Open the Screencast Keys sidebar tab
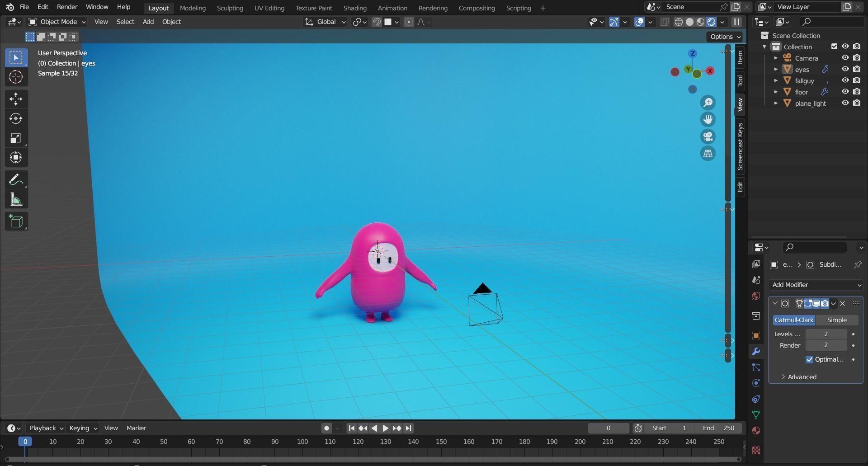 pyautogui.click(x=740, y=146)
